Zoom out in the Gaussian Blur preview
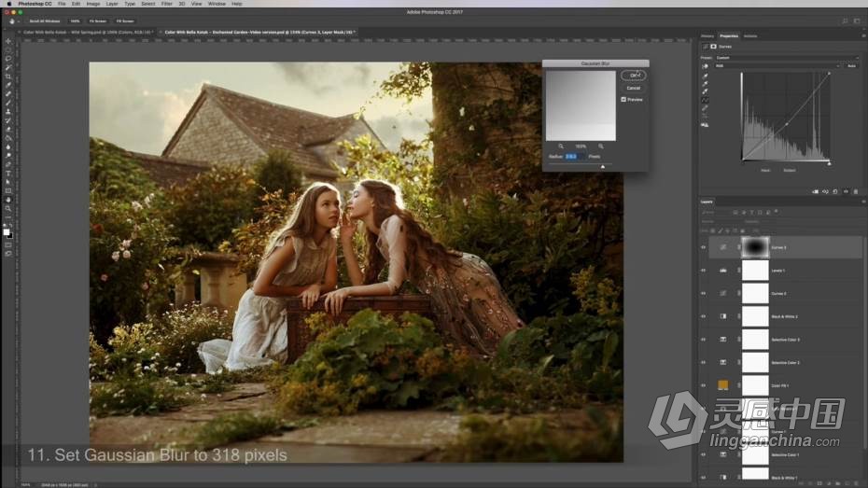868x488 pixels. (561, 146)
